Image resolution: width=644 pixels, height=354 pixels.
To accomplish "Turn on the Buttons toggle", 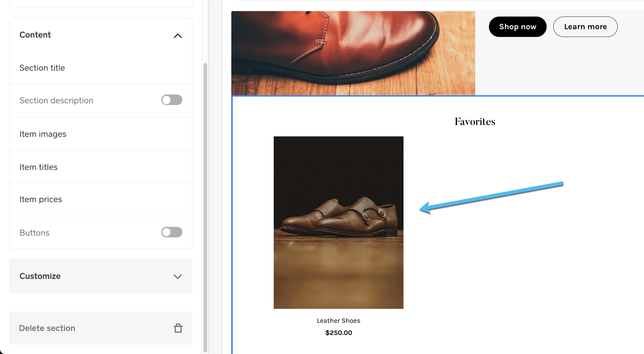I will (171, 232).
